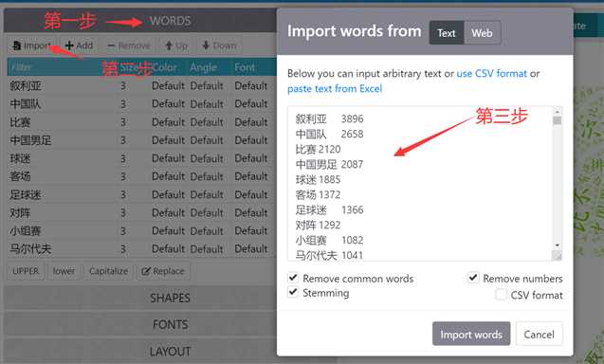This screenshot has height=364, width=604.
Task: Click the Replace button
Action: click(x=162, y=271)
